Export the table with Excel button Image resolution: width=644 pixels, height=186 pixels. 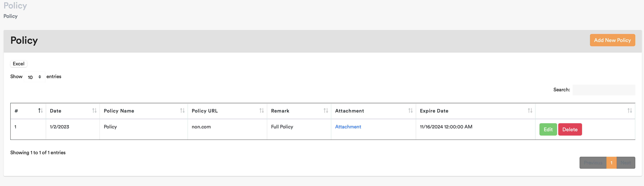coord(19,64)
